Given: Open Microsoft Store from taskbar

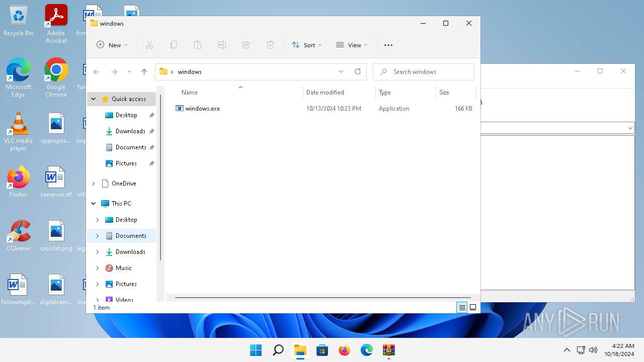Looking at the screenshot, I should (x=323, y=350).
